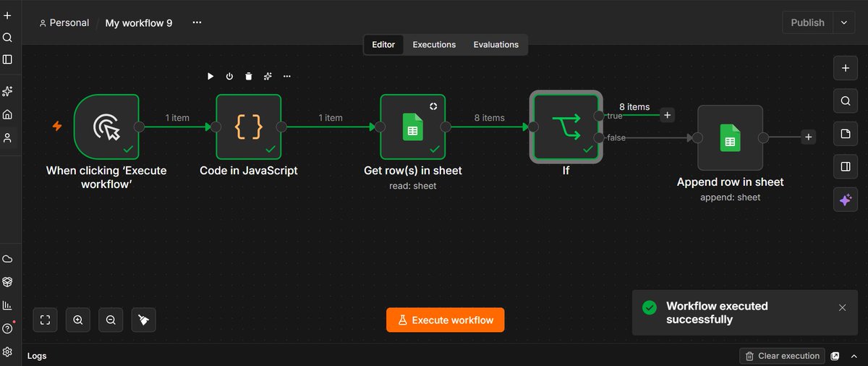
Task: Click the 'append: sheet' subtitle text
Action: [x=730, y=197]
